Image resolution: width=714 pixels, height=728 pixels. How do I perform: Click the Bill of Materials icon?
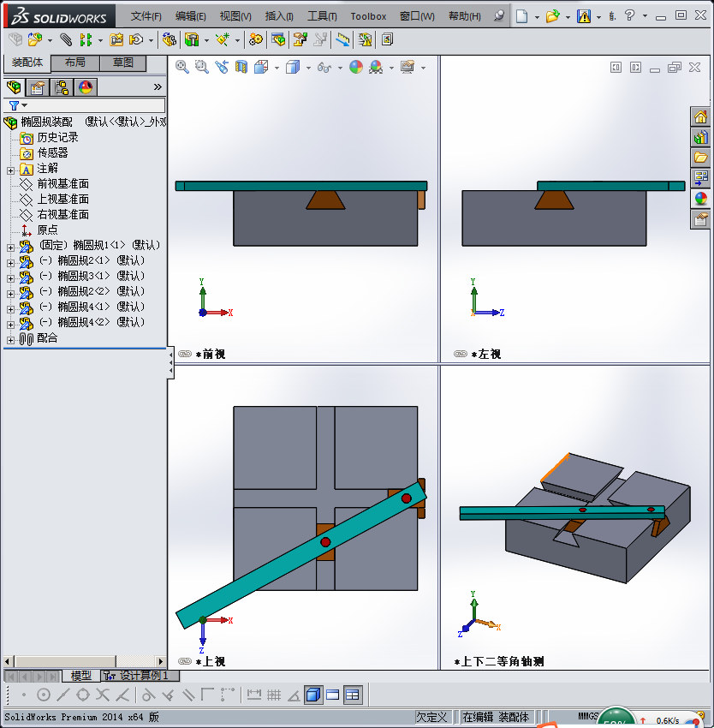[278, 40]
